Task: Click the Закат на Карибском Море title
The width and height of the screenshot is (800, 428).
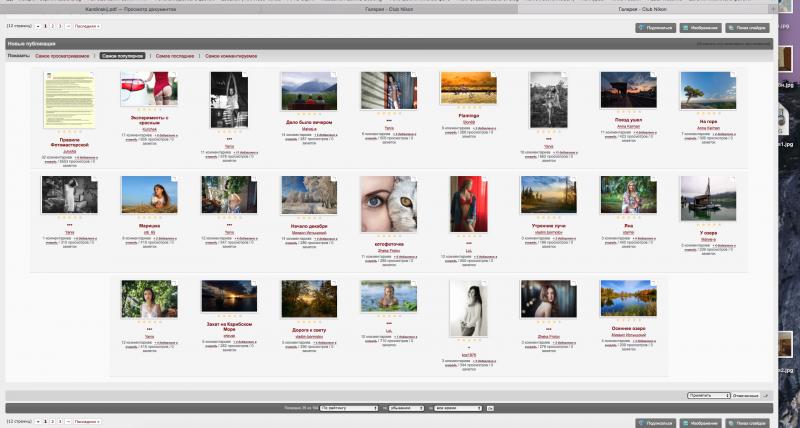Action: pos(229,326)
